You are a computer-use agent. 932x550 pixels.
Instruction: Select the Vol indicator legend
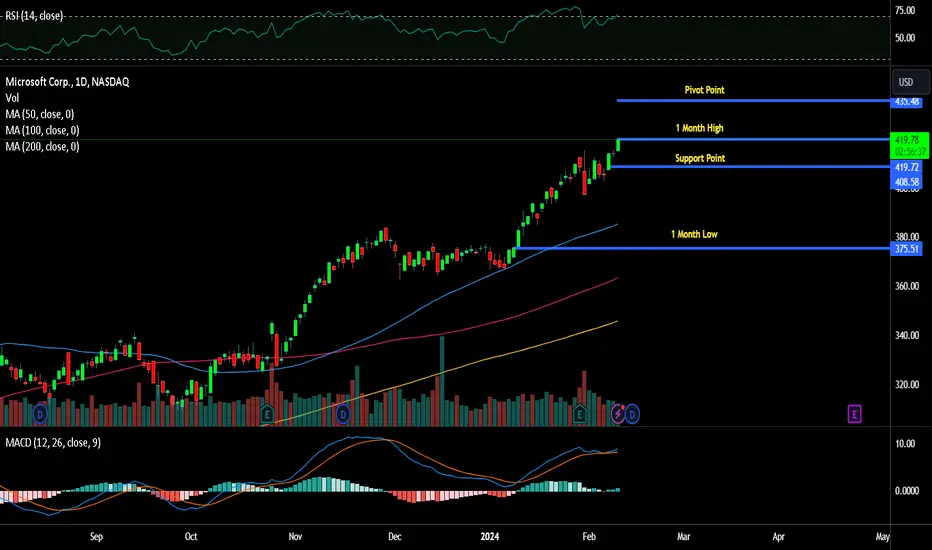click(x=12, y=98)
